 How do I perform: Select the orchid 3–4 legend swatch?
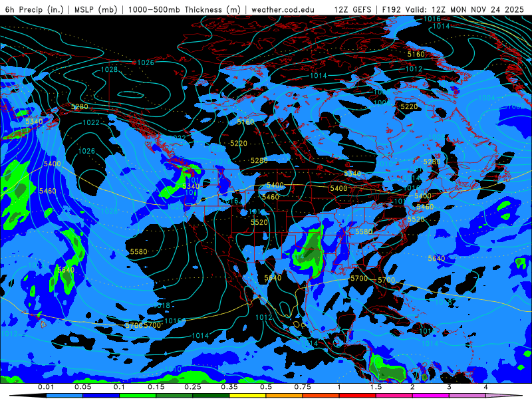tap(467, 396)
